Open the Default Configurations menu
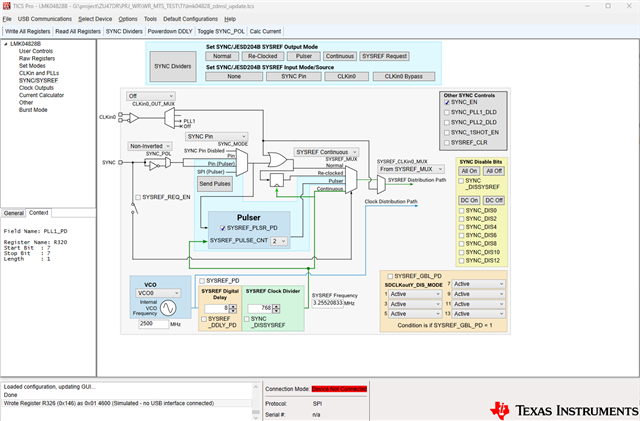Screen dimensions: 640x421 (191, 19)
